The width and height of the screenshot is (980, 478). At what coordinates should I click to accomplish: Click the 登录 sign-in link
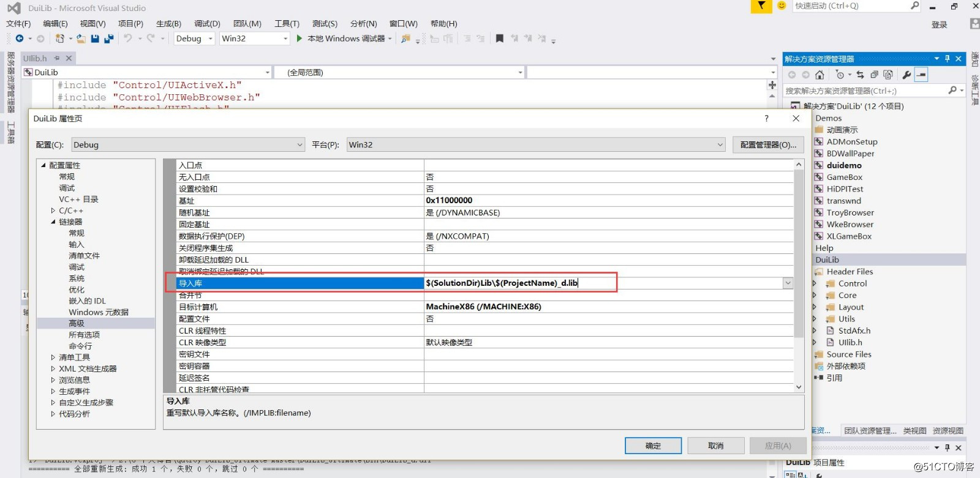point(939,24)
